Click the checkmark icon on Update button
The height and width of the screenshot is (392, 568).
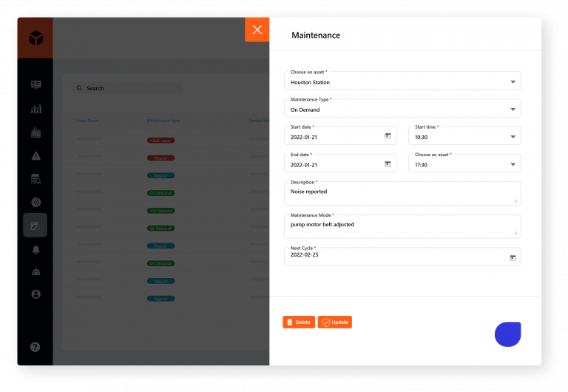point(325,322)
